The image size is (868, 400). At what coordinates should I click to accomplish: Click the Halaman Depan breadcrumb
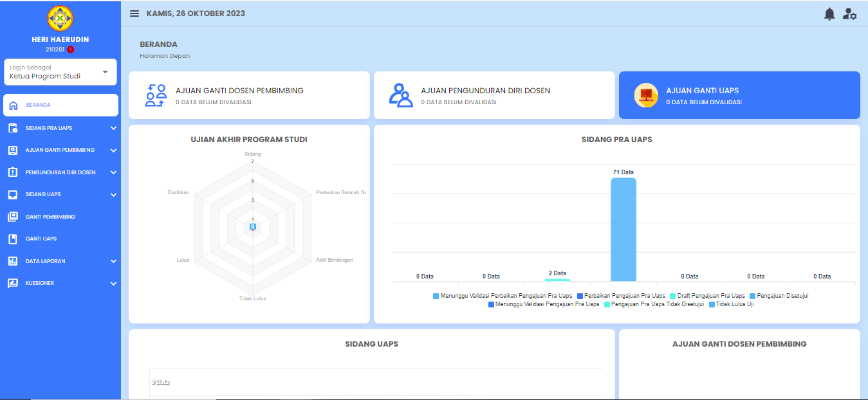point(165,56)
